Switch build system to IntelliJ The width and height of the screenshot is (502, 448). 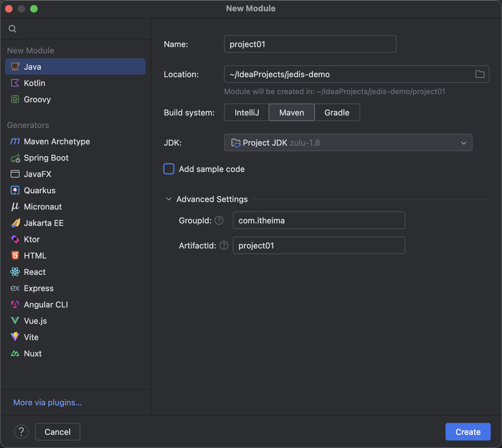click(x=247, y=112)
